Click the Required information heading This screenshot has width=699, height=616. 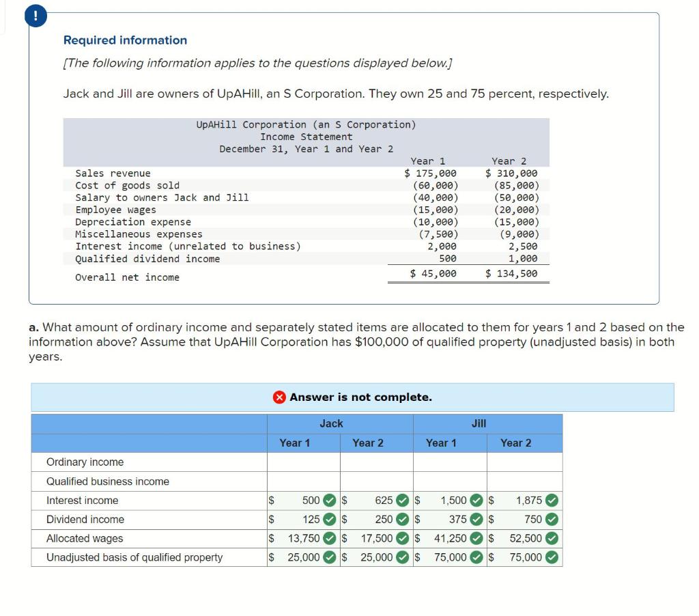pos(126,40)
